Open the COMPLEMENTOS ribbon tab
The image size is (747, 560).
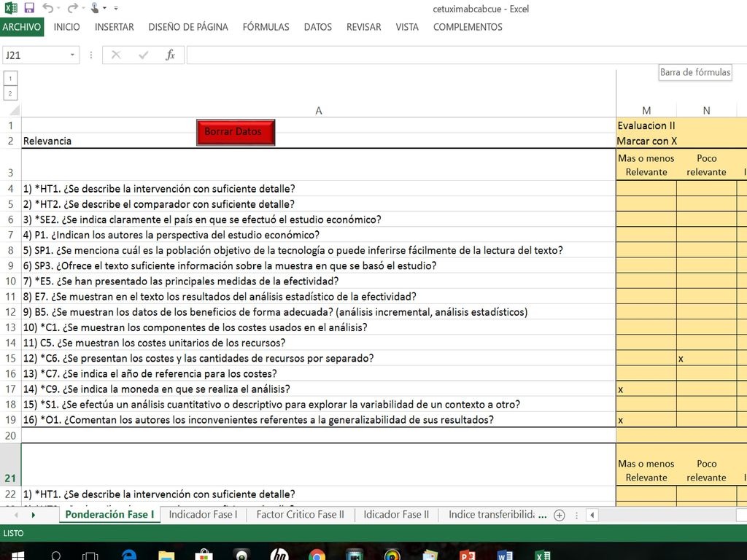(468, 27)
